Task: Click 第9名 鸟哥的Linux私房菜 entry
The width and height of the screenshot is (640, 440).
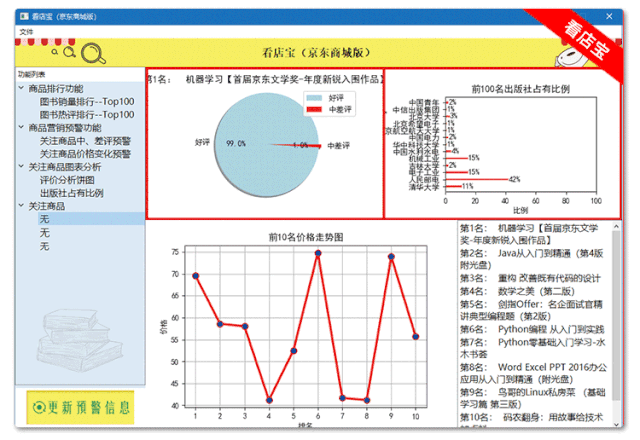Action: (x=533, y=398)
